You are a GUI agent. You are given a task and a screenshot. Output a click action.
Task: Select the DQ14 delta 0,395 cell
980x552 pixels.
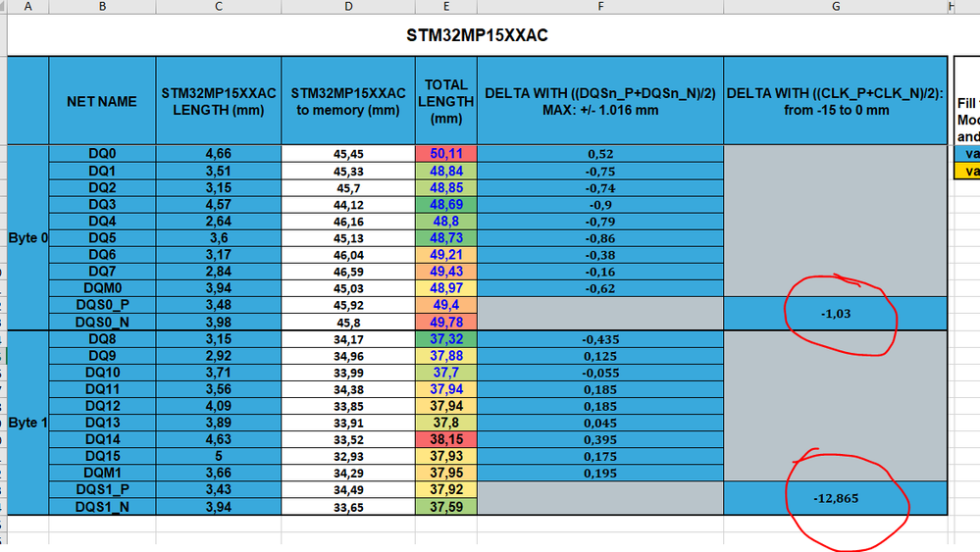pyautogui.click(x=600, y=439)
